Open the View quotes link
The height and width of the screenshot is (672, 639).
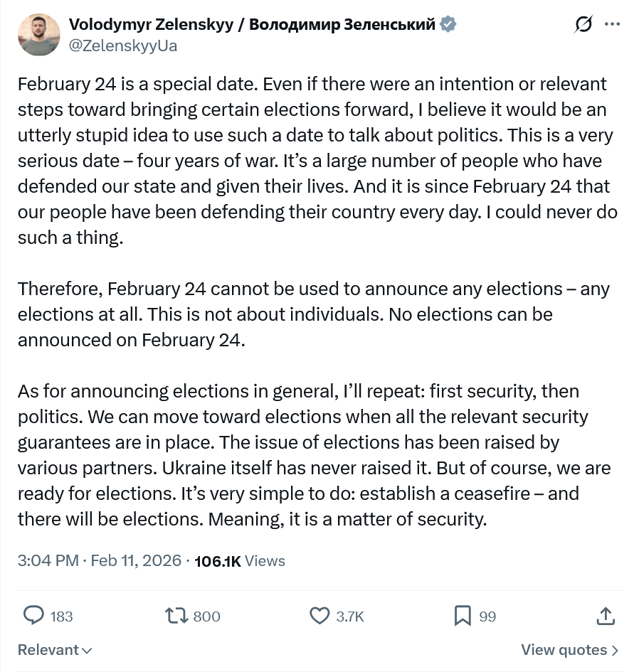(569, 650)
